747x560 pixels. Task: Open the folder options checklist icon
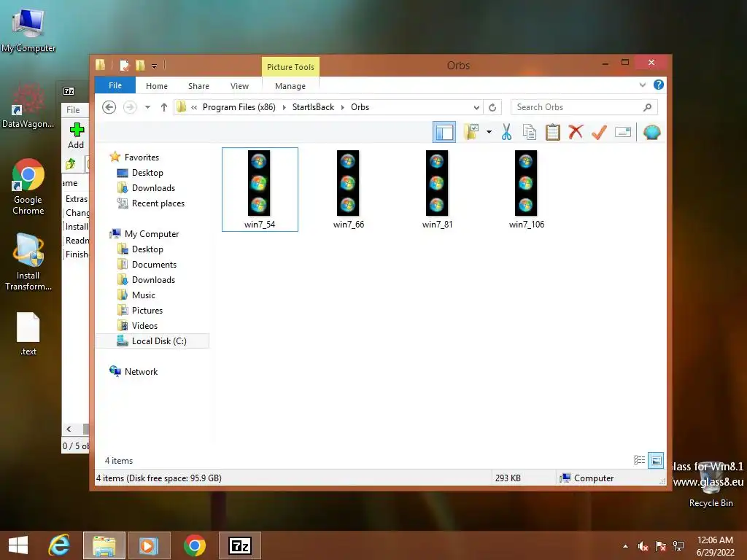click(471, 132)
